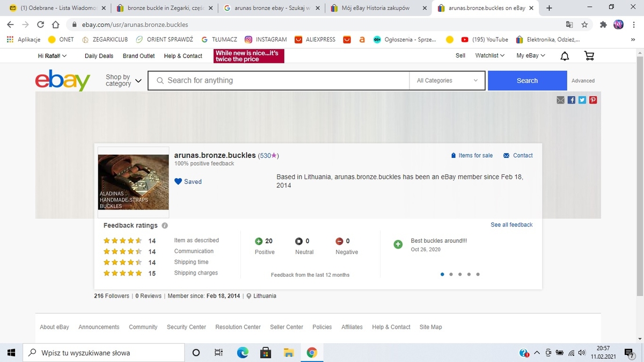Open the Advanced search link
This screenshot has height=362, width=644.
point(583,81)
